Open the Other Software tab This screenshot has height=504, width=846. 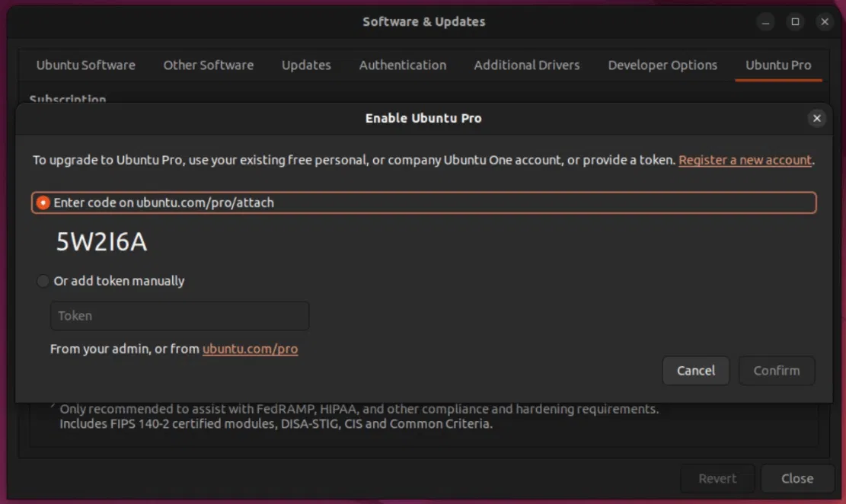pos(209,65)
